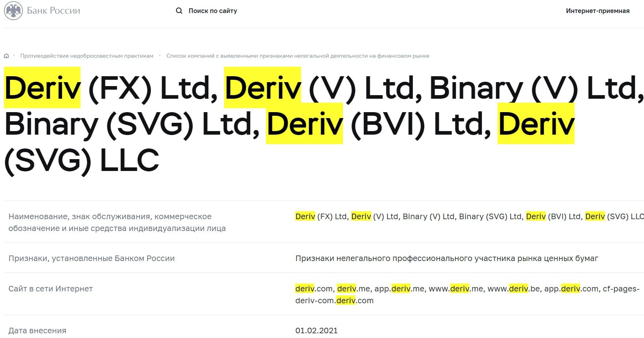Click the magnifier search icon

point(179,11)
